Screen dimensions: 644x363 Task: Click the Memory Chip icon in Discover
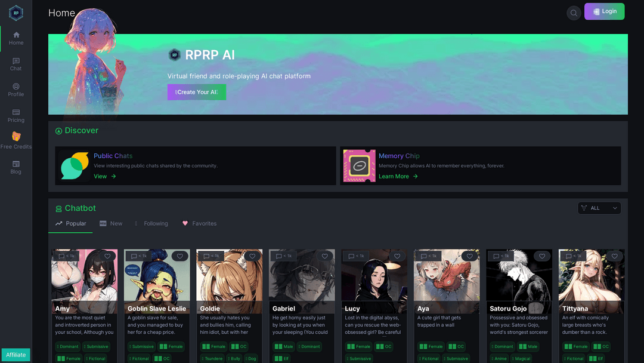click(x=359, y=165)
